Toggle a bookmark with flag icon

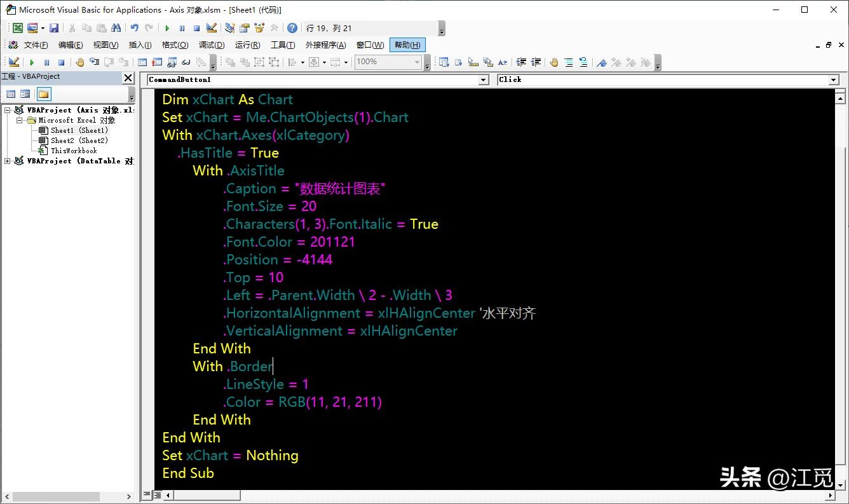point(601,62)
